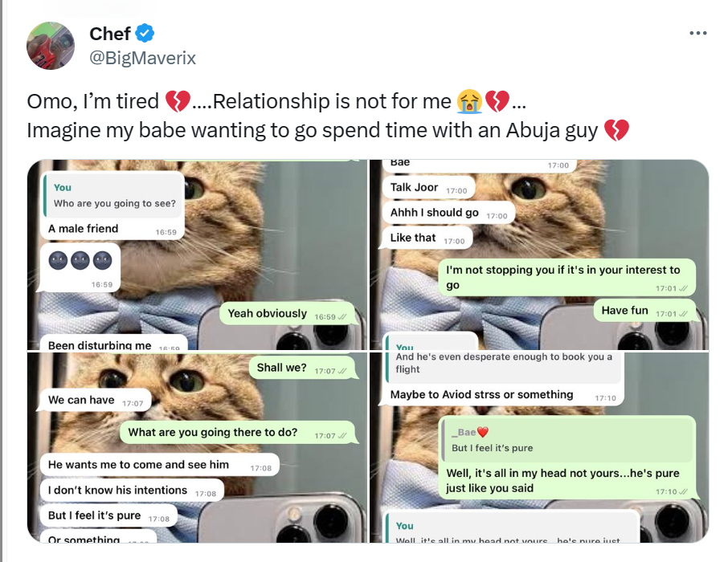Click the "Yeah obviously" green bubble

point(288,314)
